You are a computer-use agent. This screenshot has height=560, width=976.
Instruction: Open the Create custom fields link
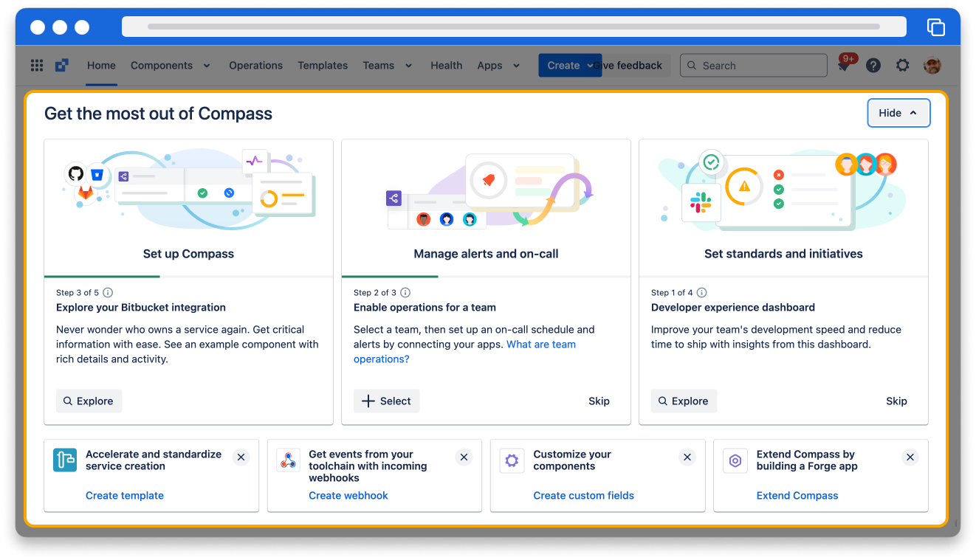pyautogui.click(x=584, y=496)
